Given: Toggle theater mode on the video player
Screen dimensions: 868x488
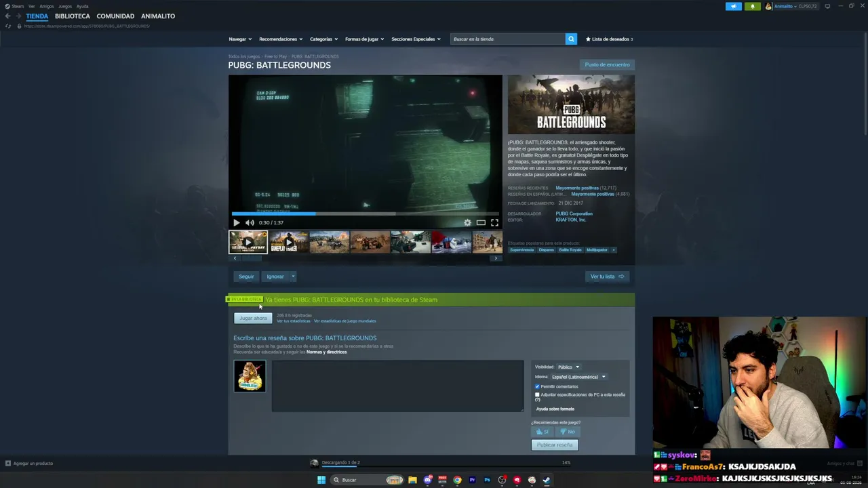Looking at the screenshot, I should (481, 222).
